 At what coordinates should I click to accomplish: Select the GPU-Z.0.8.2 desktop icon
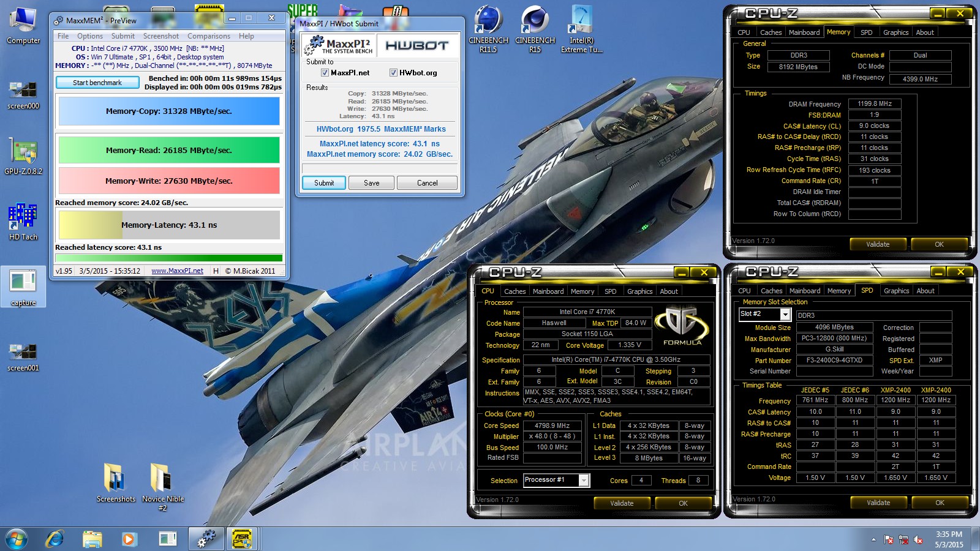23,156
